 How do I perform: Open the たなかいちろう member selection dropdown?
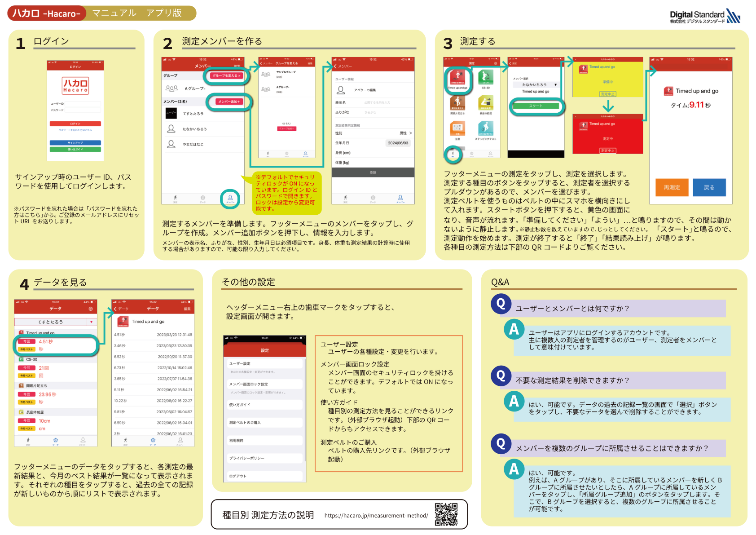(536, 84)
